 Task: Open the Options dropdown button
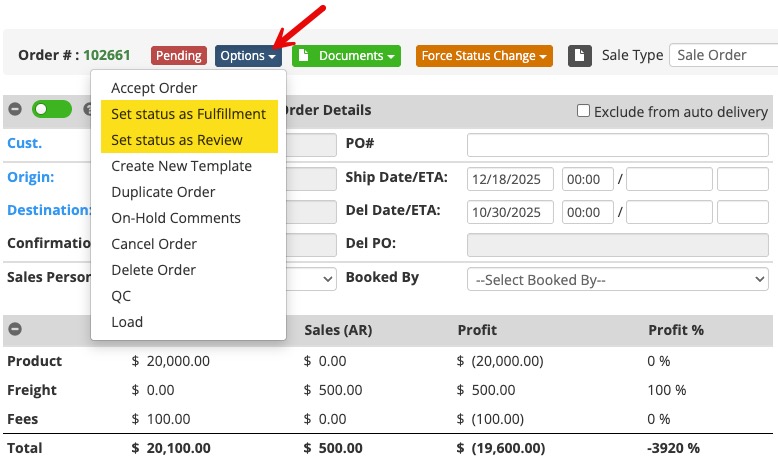point(249,56)
